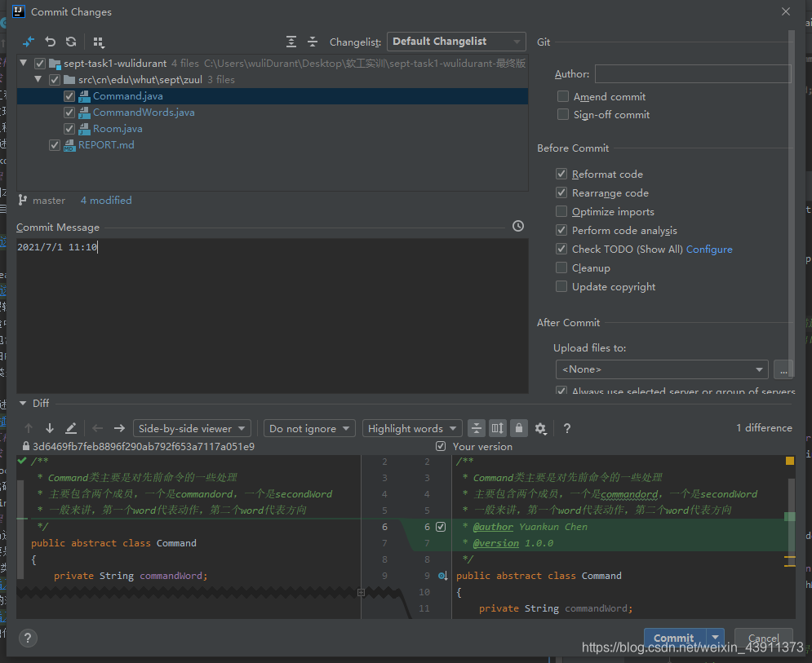Open Commit button dropdown arrow
Viewport: 812px width, 663px height.
(716, 638)
